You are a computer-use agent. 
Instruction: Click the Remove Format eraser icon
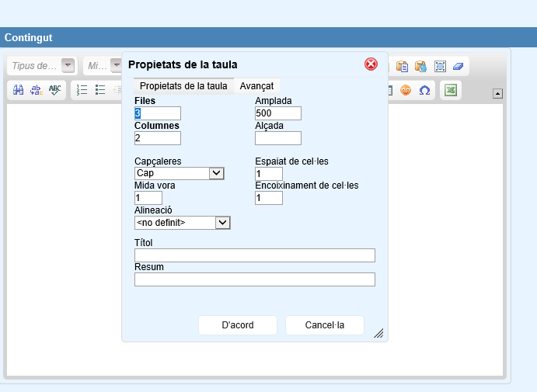[458, 66]
